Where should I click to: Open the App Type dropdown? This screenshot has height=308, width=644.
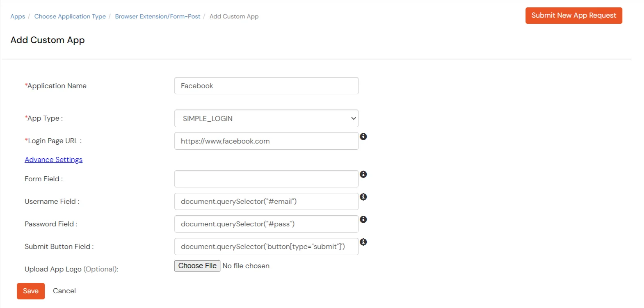point(266,119)
